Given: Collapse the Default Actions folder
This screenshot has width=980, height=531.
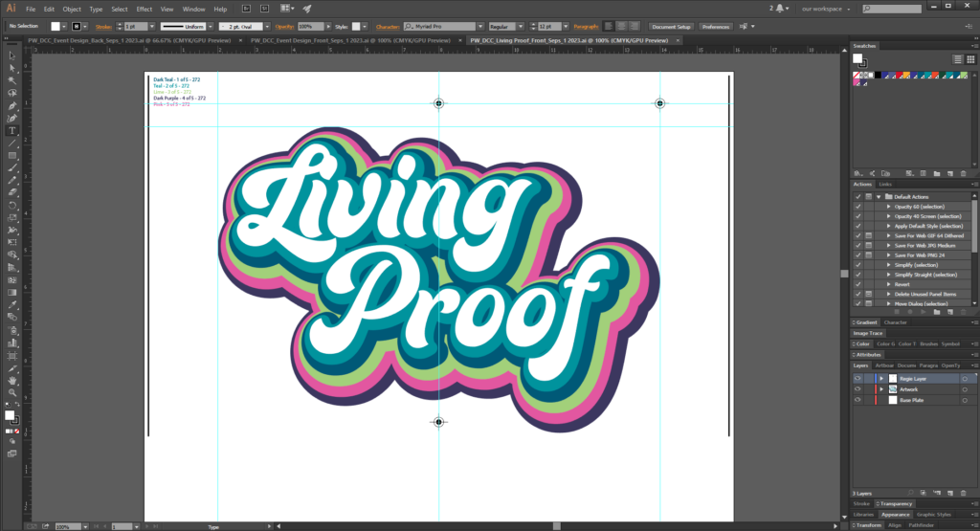Looking at the screenshot, I should (879, 197).
